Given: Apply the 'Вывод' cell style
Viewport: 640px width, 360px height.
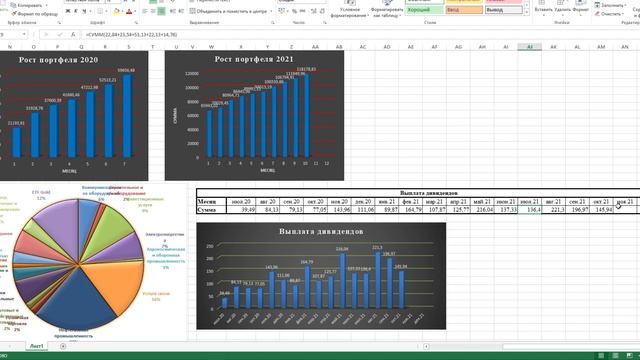Looking at the screenshot, I should point(504,10).
